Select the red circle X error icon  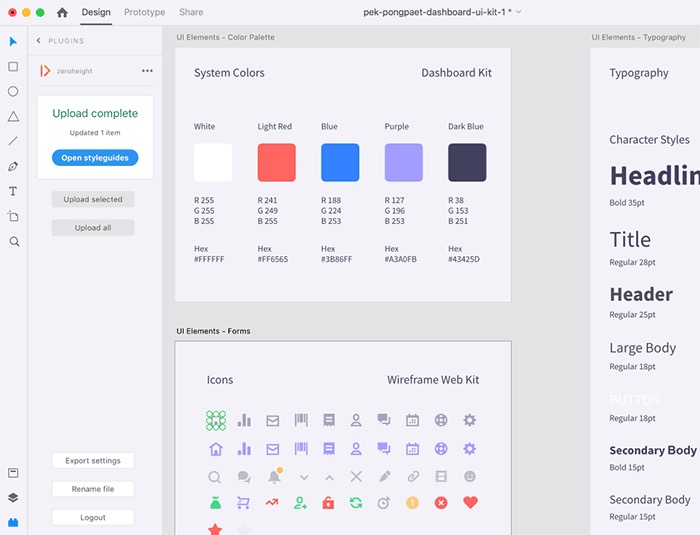coord(441,503)
